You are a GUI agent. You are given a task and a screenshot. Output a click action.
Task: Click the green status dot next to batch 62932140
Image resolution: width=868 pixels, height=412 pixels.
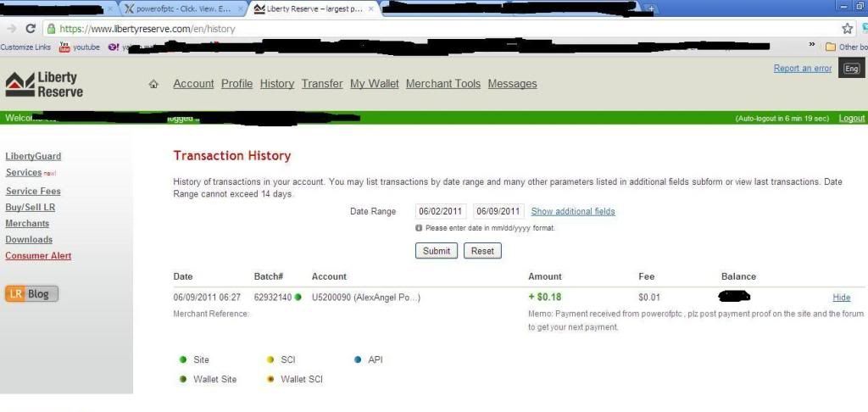click(298, 298)
